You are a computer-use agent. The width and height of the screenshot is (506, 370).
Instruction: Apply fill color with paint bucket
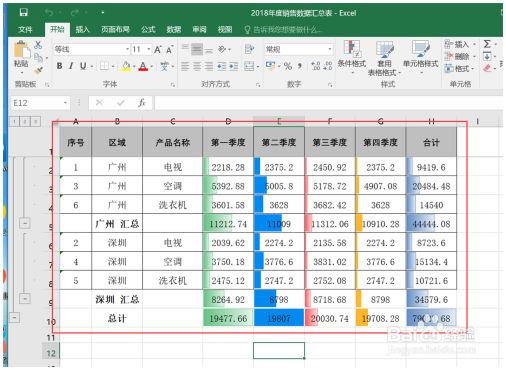[126, 66]
